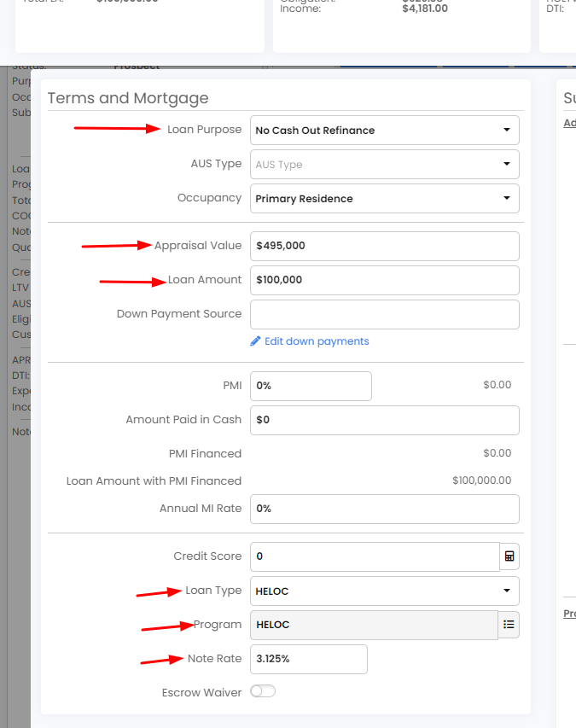
Task: Expand the Loan Type dropdown
Action: tap(384, 591)
